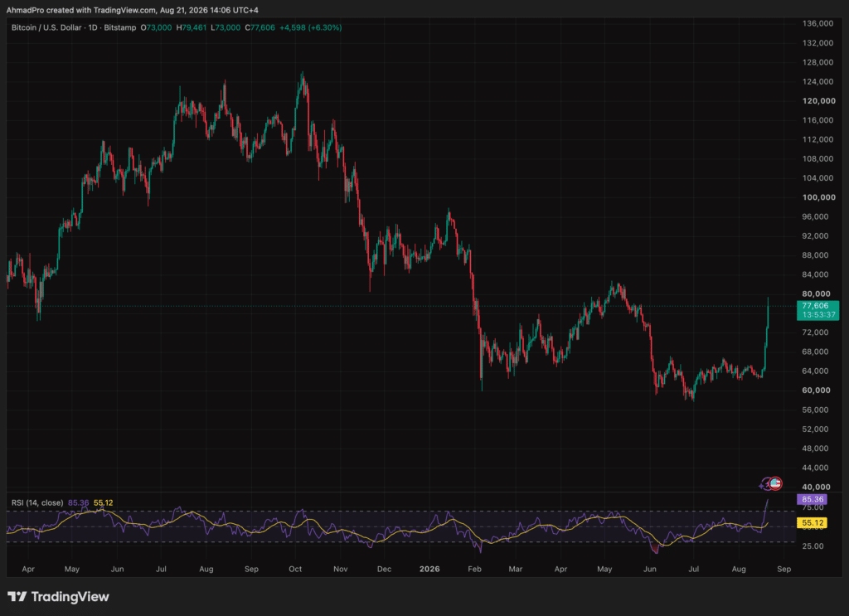Click the 75.00 RSI scale label

tap(813, 507)
